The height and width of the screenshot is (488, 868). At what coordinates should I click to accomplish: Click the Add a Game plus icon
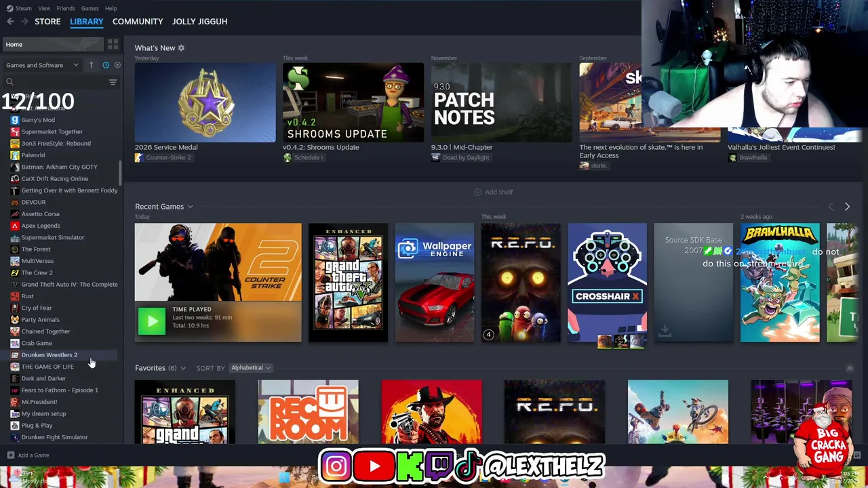(10, 455)
